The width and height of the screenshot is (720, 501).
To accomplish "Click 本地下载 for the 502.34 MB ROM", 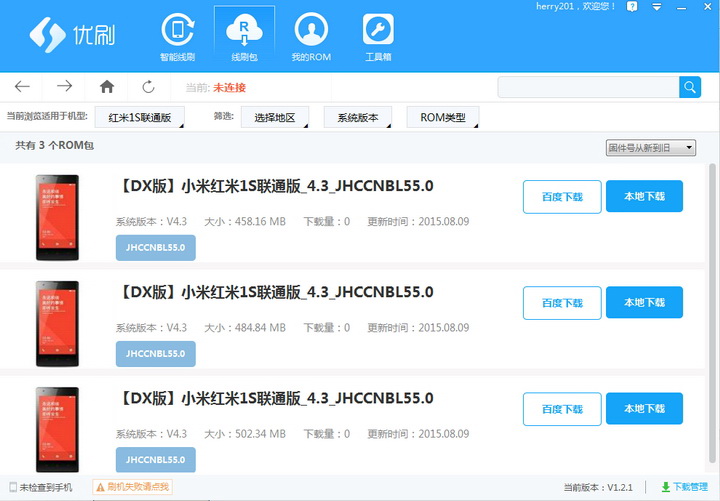I will 644,408.
